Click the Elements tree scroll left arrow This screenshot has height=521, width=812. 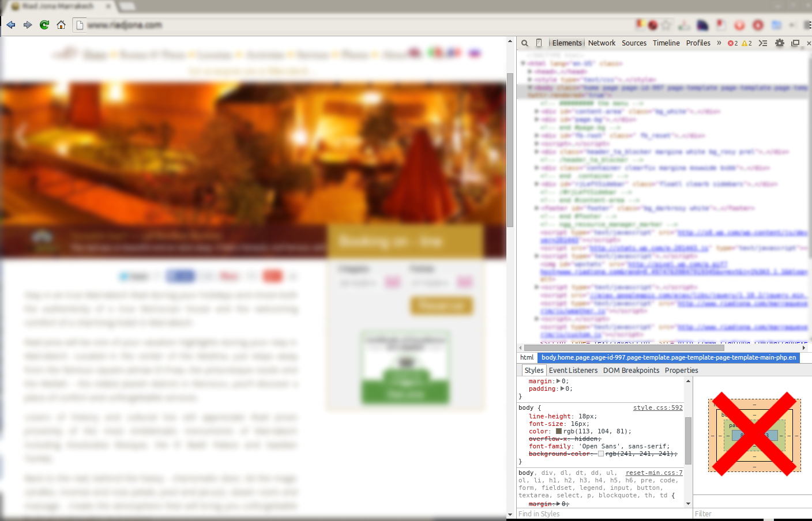pos(520,348)
